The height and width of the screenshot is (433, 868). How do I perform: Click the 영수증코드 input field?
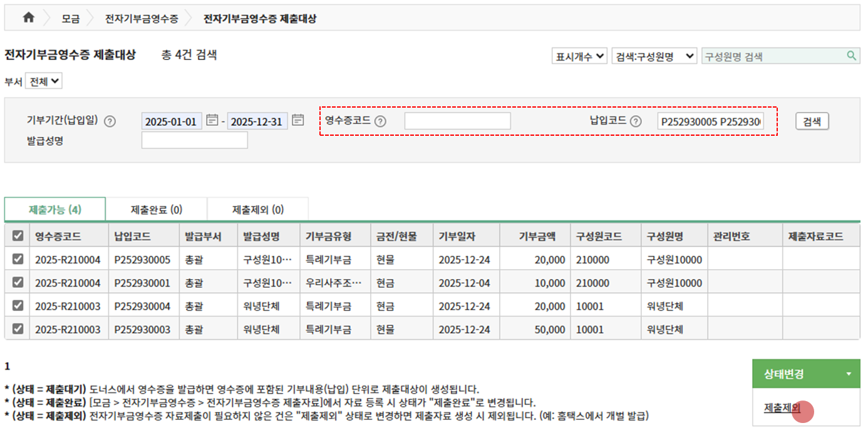[457, 121]
